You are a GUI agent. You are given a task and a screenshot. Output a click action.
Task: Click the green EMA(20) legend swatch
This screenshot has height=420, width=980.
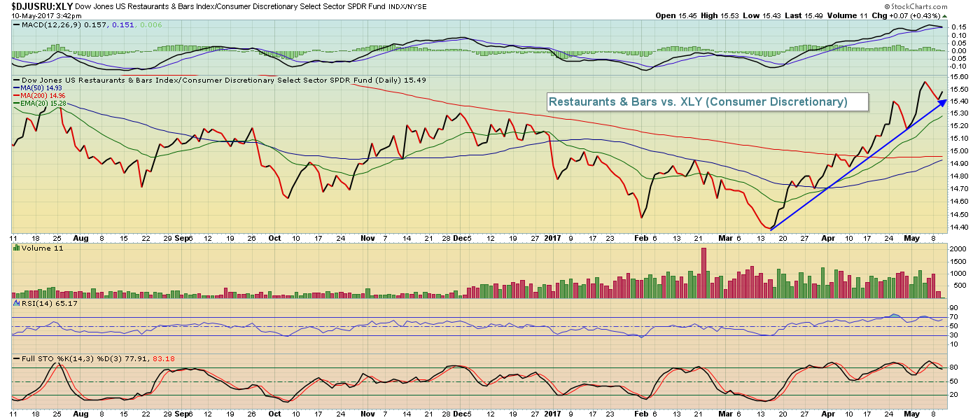tap(17, 104)
